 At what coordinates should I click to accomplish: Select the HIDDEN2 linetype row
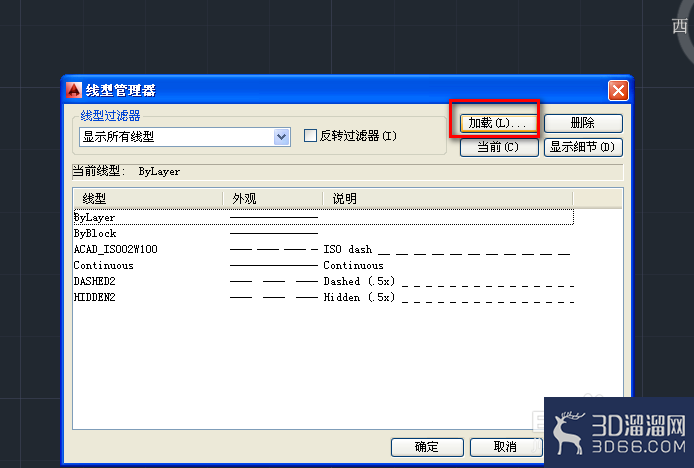coord(324,297)
